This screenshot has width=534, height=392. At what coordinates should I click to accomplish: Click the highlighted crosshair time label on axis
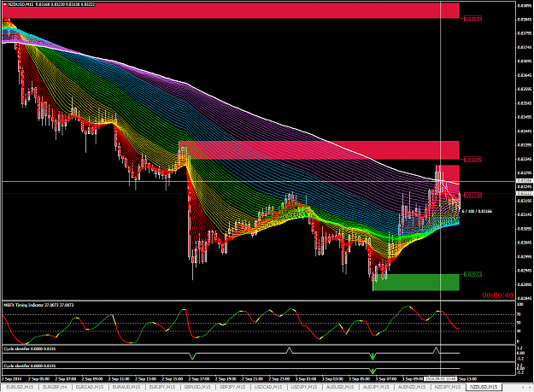(x=440, y=378)
